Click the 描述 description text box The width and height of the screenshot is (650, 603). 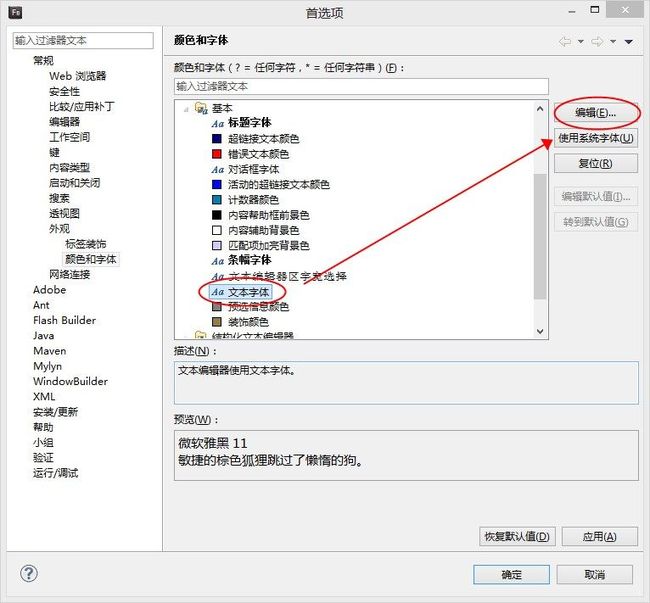[406, 383]
